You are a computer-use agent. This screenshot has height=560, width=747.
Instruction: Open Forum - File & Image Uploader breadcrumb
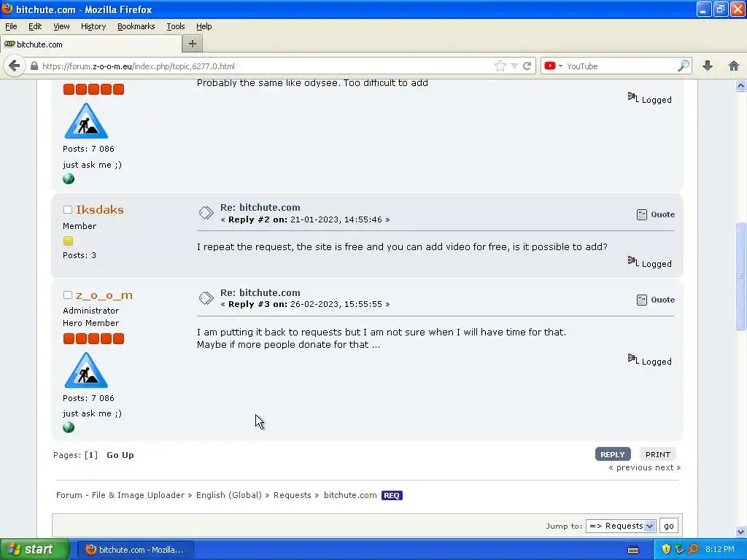coord(120,495)
